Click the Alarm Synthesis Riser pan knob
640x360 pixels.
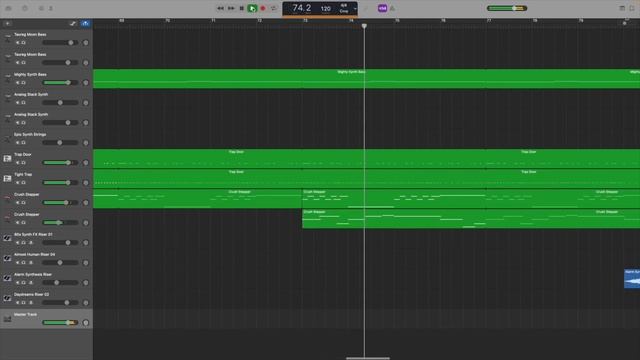point(86,282)
